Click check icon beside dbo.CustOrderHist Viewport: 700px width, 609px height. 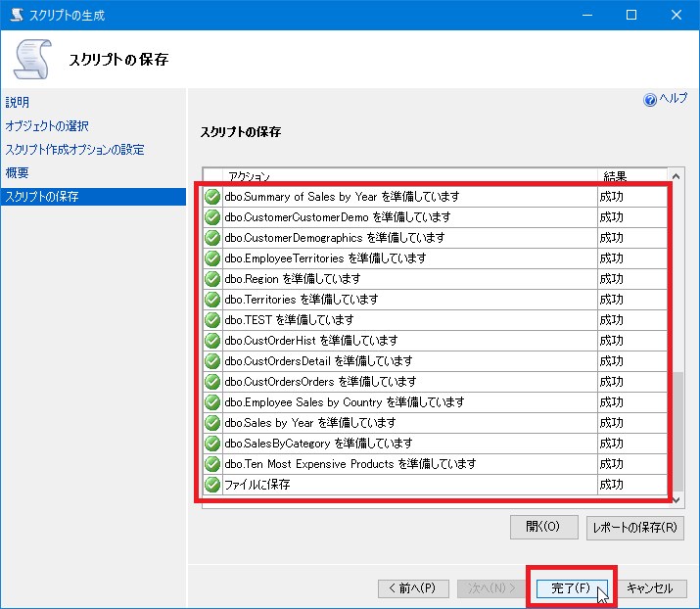212,341
